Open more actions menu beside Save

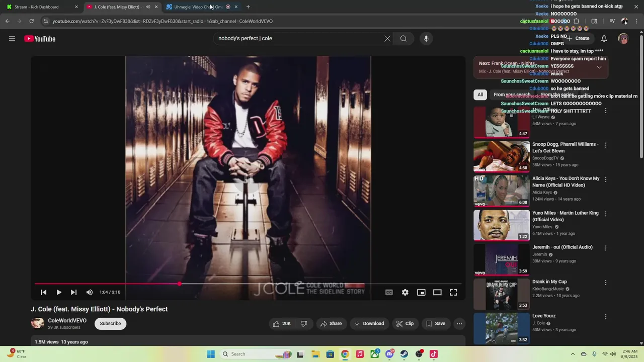[459, 324]
